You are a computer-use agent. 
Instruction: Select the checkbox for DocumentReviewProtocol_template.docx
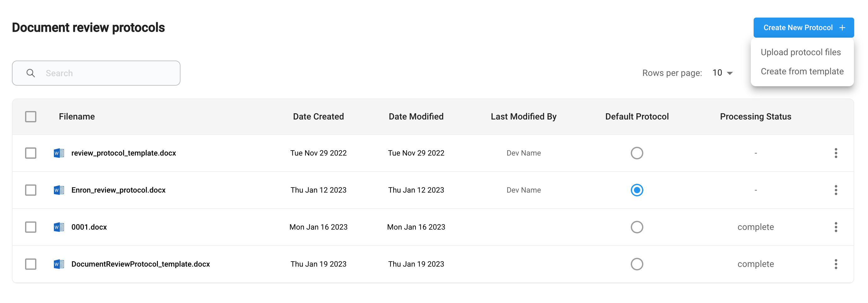click(x=31, y=264)
